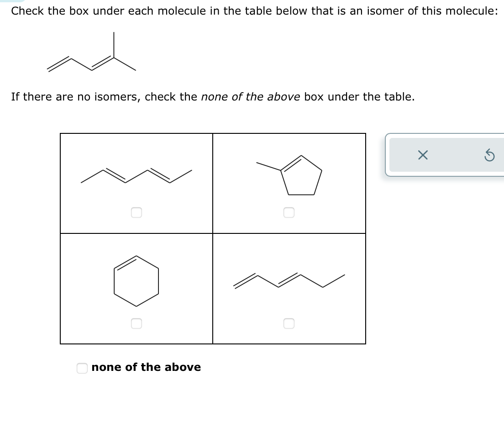Image resolution: width=504 pixels, height=433 pixels.
Task: Click the X clear-answer icon
Action: click(422, 155)
